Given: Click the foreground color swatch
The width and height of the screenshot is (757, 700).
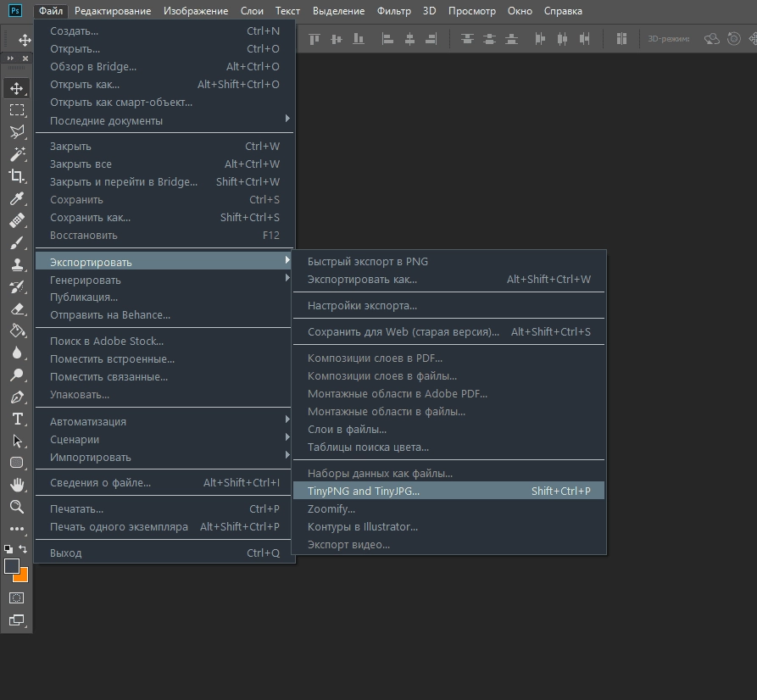Looking at the screenshot, I should (12, 566).
